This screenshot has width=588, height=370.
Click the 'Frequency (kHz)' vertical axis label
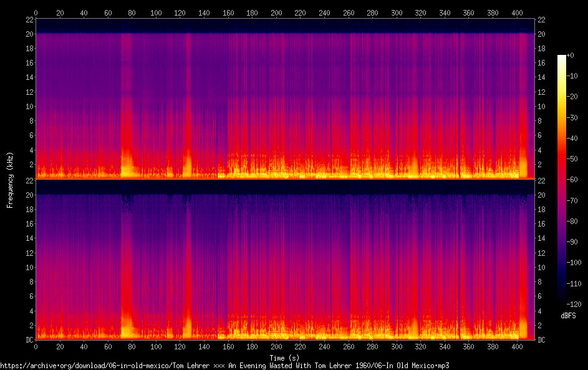(x=10, y=179)
